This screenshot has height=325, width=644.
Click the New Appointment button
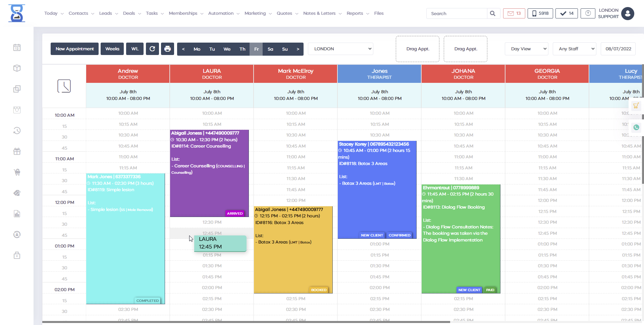pos(74,49)
